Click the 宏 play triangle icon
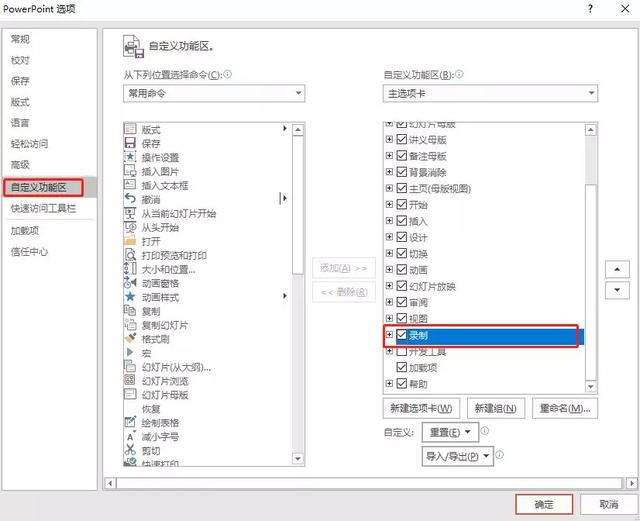This screenshot has height=521, width=640. click(130, 352)
